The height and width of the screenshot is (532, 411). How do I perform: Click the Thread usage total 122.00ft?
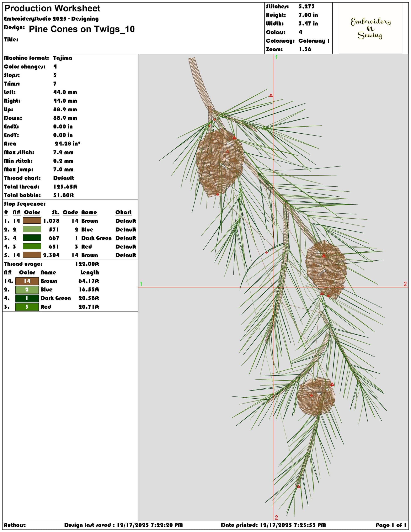pyautogui.click(x=87, y=264)
